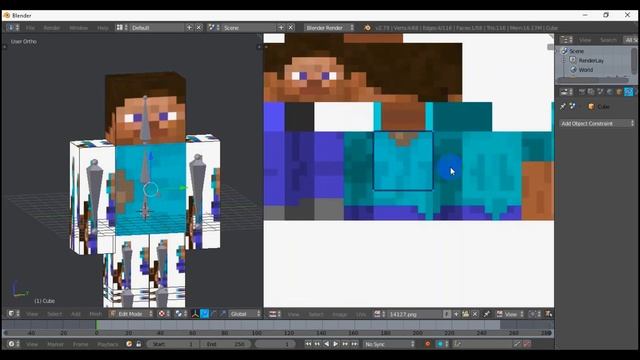Click the Default screen layout name field
Image resolution: width=640 pixels, height=360 pixels.
157,28
